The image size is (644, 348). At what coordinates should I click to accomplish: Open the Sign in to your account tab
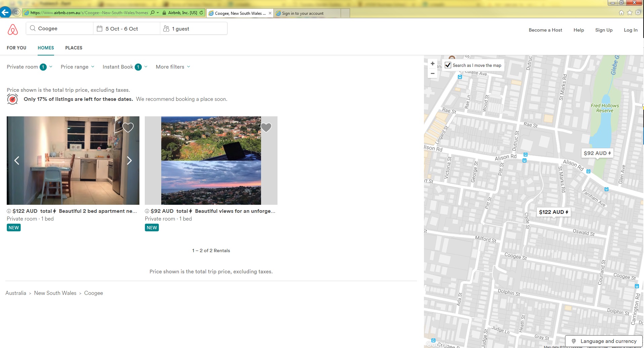[x=302, y=13]
